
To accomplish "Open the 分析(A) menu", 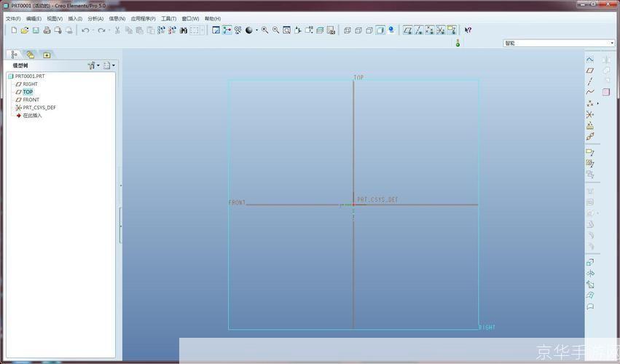I will click(x=95, y=18).
